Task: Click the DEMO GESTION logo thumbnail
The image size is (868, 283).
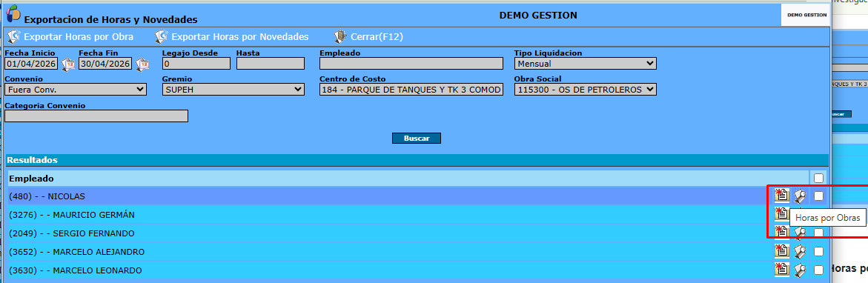Action: coord(806,15)
